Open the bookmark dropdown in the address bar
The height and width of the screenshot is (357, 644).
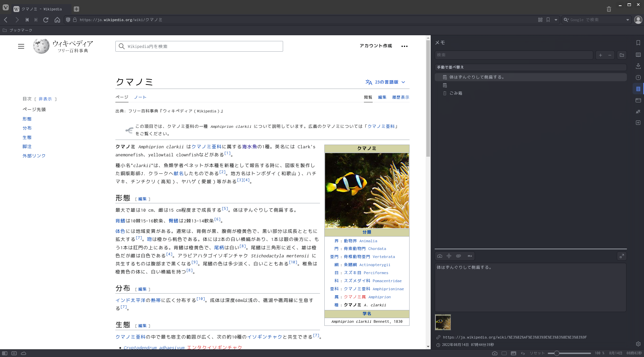pyautogui.click(x=555, y=19)
